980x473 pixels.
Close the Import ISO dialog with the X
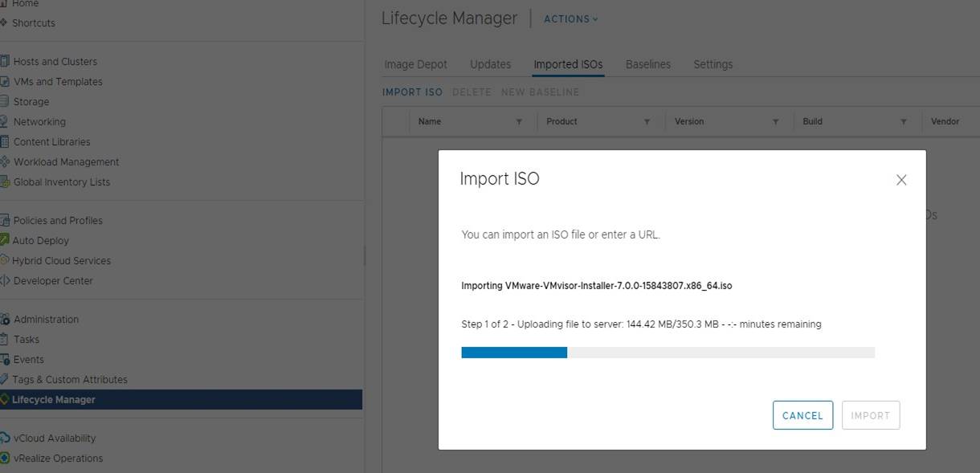tap(901, 180)
